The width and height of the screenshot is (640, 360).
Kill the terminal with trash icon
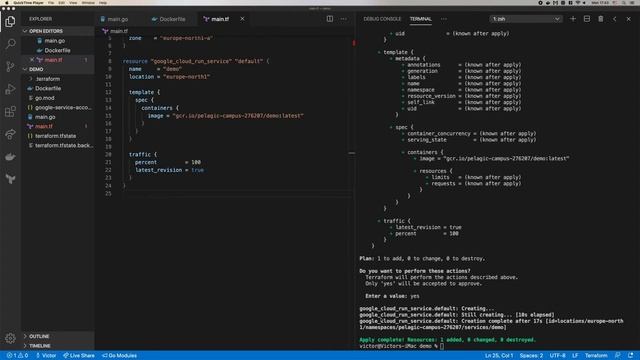(600, 19)
